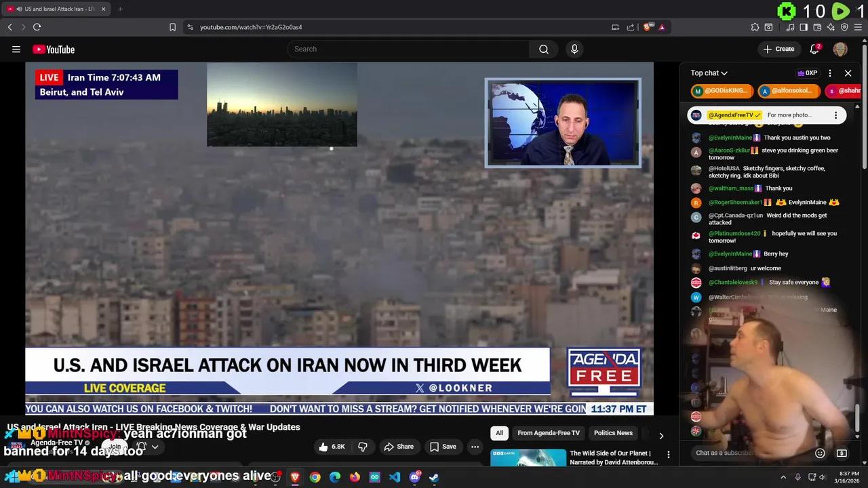868x488 pixels.
Task: Open the video title link below player
Action: click(153, 427)
